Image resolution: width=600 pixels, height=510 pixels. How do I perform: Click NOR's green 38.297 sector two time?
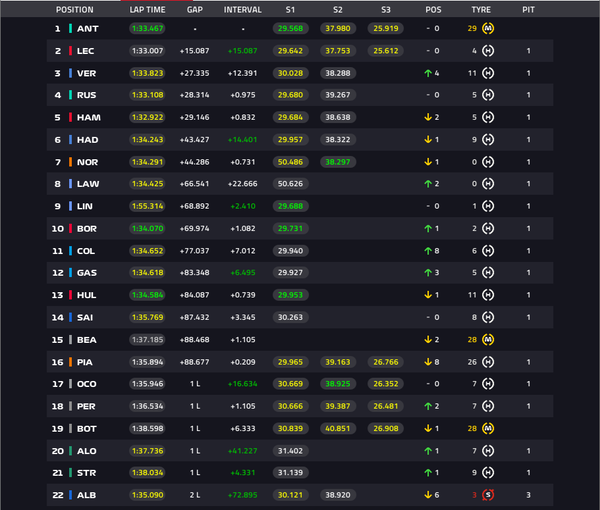point(338,162)
